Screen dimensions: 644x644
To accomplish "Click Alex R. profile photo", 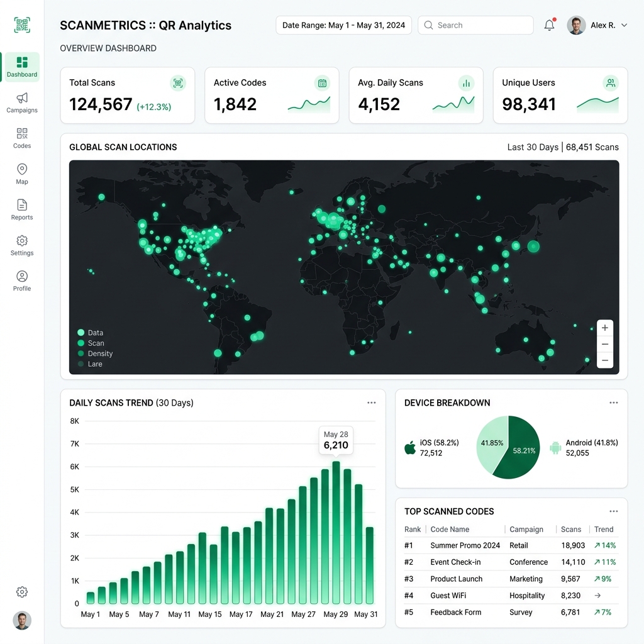I will coord(576,25).
